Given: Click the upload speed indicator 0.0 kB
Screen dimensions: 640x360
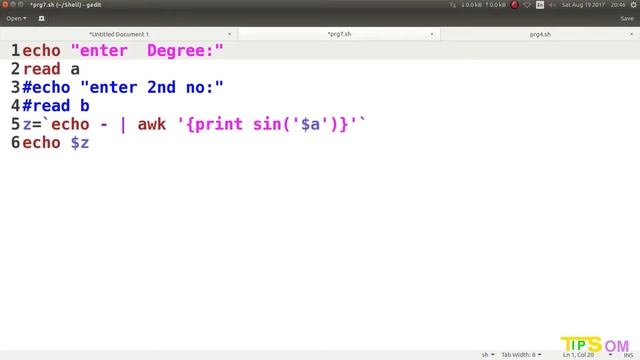Looking at the screenshot, I should 496,5.
